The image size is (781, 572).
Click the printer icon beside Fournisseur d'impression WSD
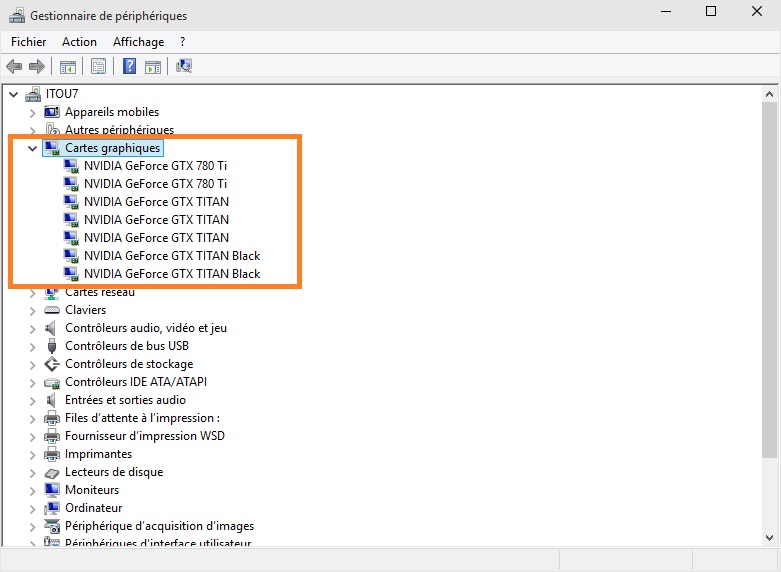(x=52, y=436)
